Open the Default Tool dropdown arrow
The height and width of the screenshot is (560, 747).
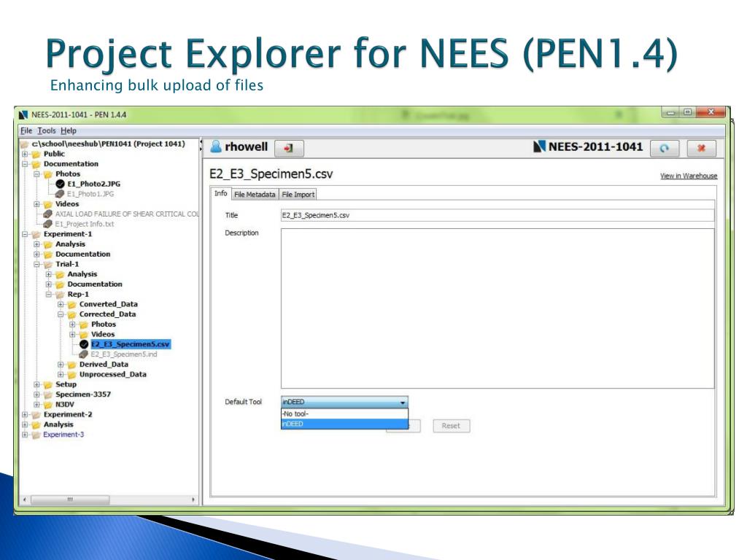click(x=403, y=402)
